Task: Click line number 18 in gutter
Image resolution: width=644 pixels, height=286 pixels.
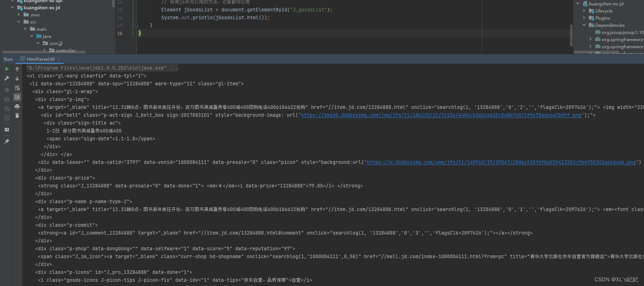Action: 120,34
